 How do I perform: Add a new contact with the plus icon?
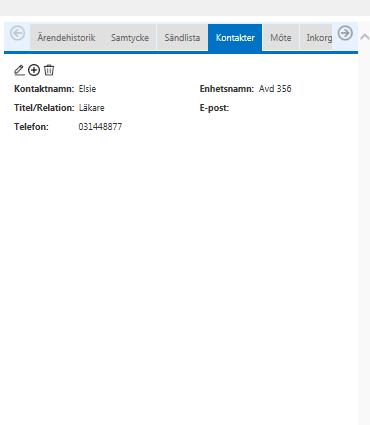pyautogui.click(x=34, y=70)
